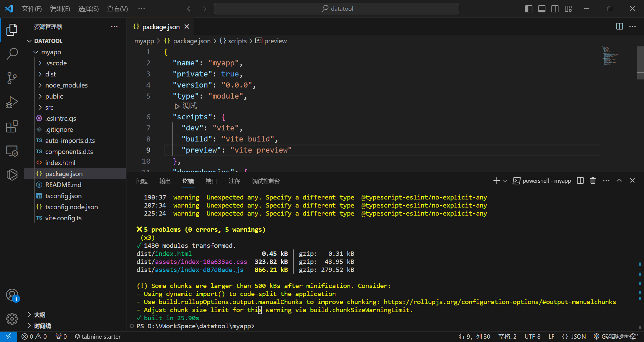Open the Source Control view
Image resolution: width=644 pixels, height=342 pixels.
12,78
